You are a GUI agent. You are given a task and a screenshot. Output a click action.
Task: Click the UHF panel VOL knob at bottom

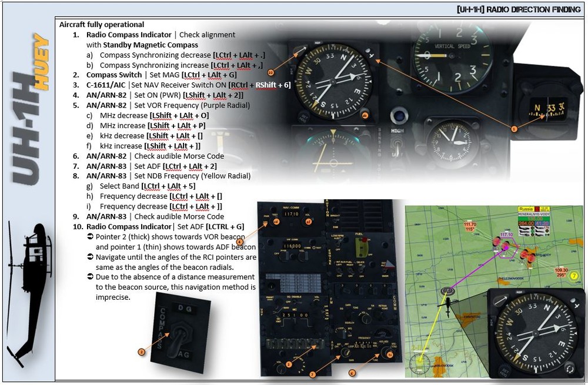point(280,368)
